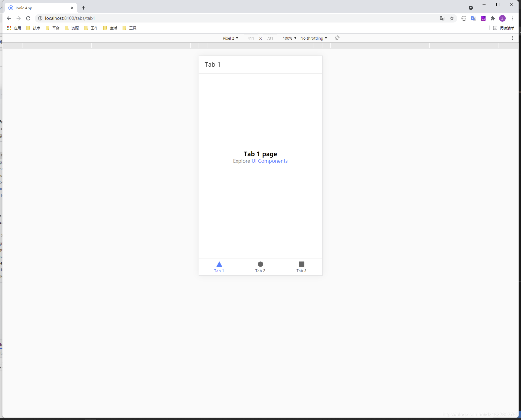Click the translate page icon
The image size is (521, 420).
(442, 18)
